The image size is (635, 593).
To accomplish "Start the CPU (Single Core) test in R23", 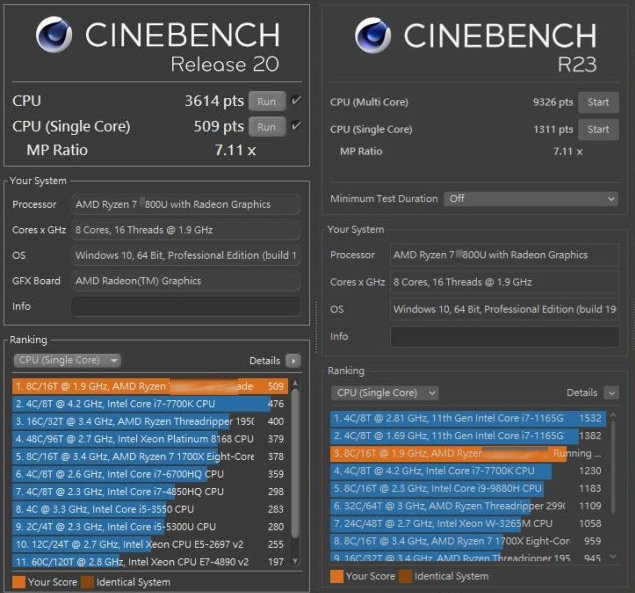I will (x=598, y=130).
